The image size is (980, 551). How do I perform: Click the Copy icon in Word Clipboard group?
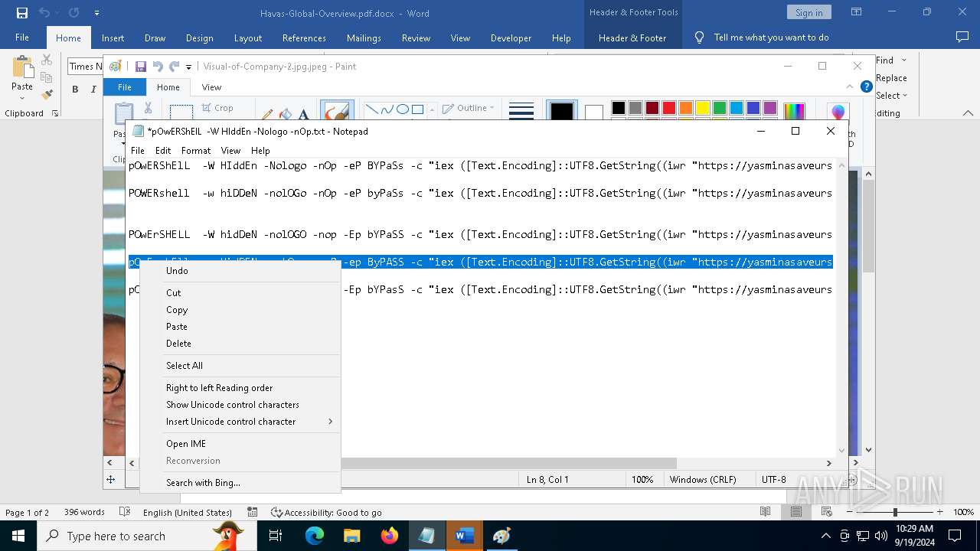pyautogui.click(x=47, y=77)
